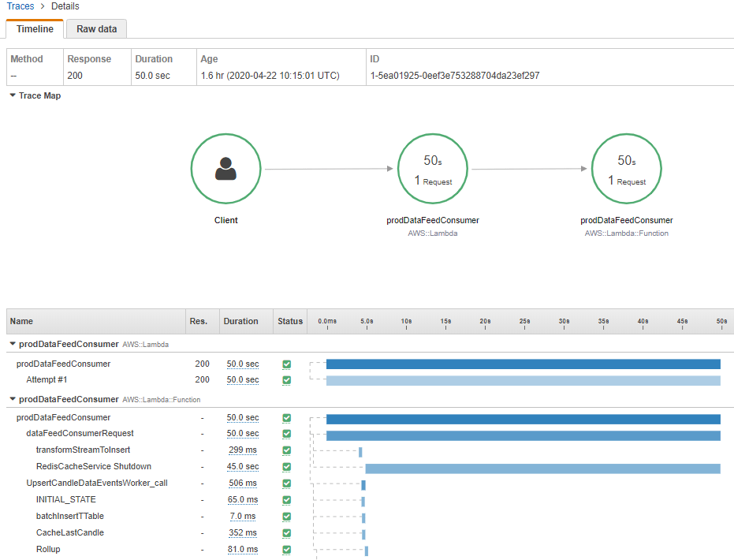Open the Attempt #1 segment name

pos(47,379)
